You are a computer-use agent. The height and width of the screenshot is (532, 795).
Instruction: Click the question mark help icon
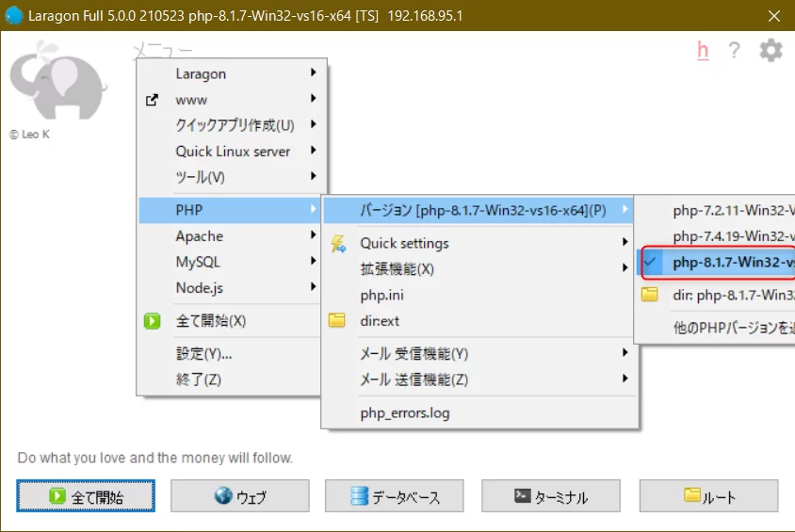pos(734,50)
